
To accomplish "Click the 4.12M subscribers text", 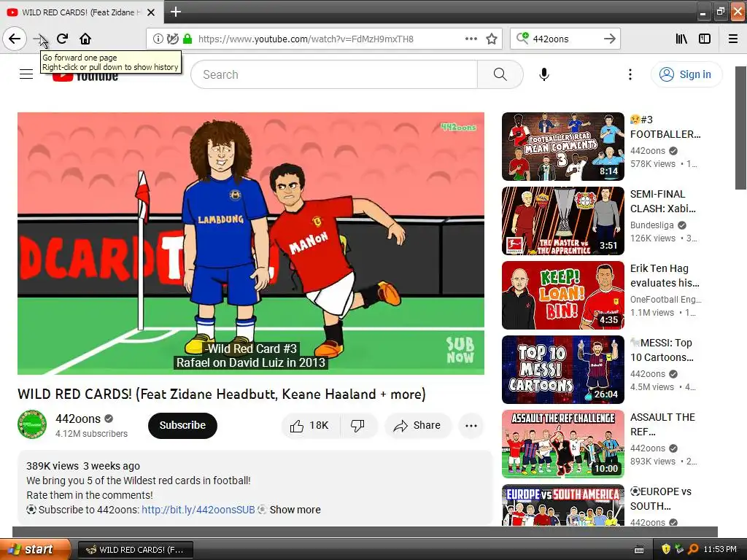I will [91, 434].
